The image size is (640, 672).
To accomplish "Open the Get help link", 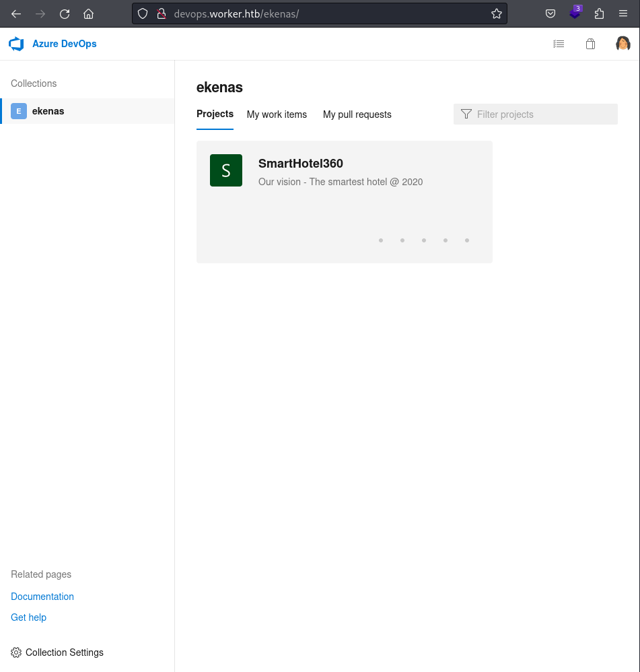I will pos(29,617).
